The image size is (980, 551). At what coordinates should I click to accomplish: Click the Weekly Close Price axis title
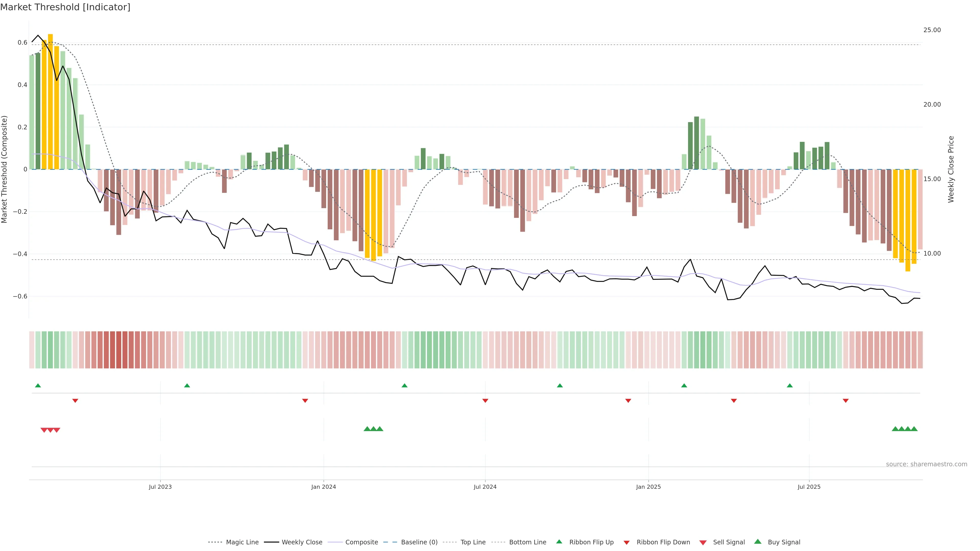pyautogui.click(x=951, y=169)
